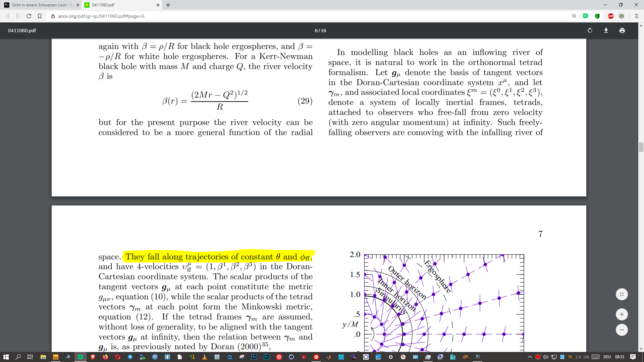Click the 'Ergosphere' label in the figure
Viewport: 644px width, 362px height.
coord(438,277)
